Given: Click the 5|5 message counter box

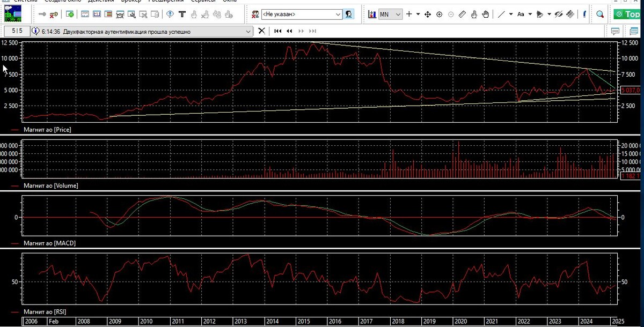Looking at the screenshot, I should 17,31.
